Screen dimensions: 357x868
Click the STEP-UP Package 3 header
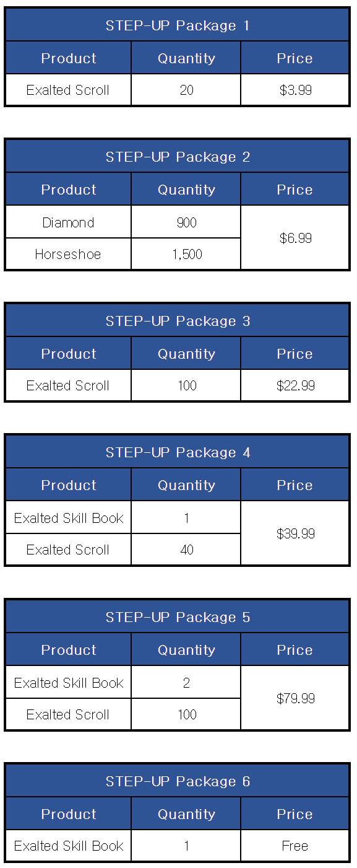pyautogui.click(x=178, y=321)
